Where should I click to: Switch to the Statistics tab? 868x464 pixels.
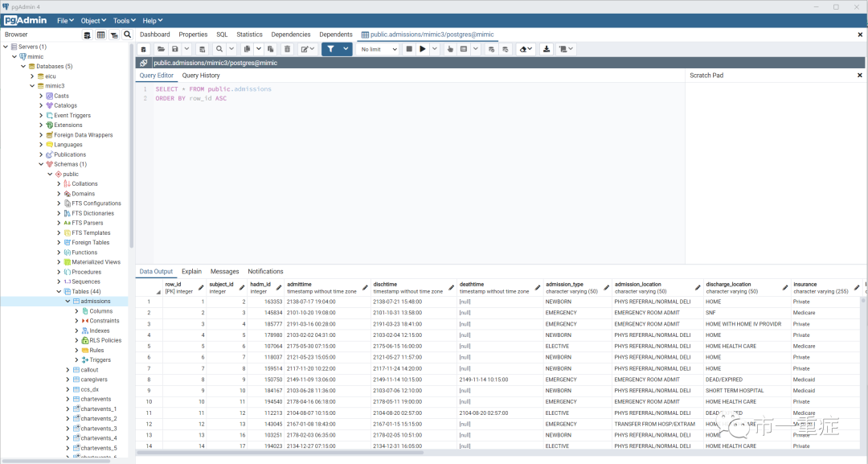coord(249,35)
